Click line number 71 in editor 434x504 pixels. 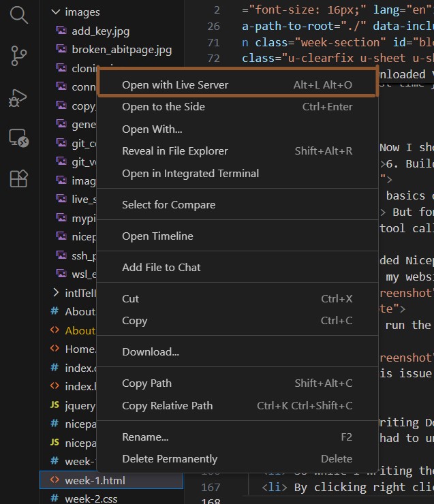[213, 42]
